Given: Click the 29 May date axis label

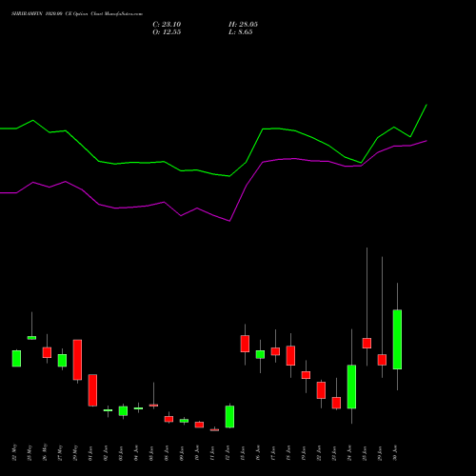Looking at the screenshot, I should coord(75,452).
